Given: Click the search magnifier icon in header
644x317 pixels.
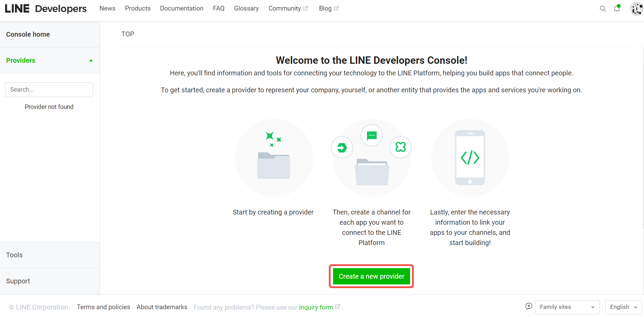Looking at the screenshot, I should click(603, 9).
